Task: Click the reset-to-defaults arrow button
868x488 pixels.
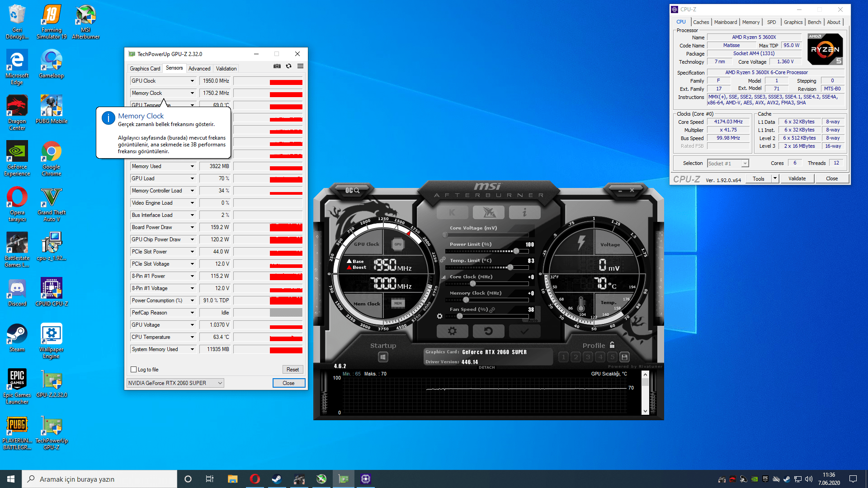Action: coord(488,331)
